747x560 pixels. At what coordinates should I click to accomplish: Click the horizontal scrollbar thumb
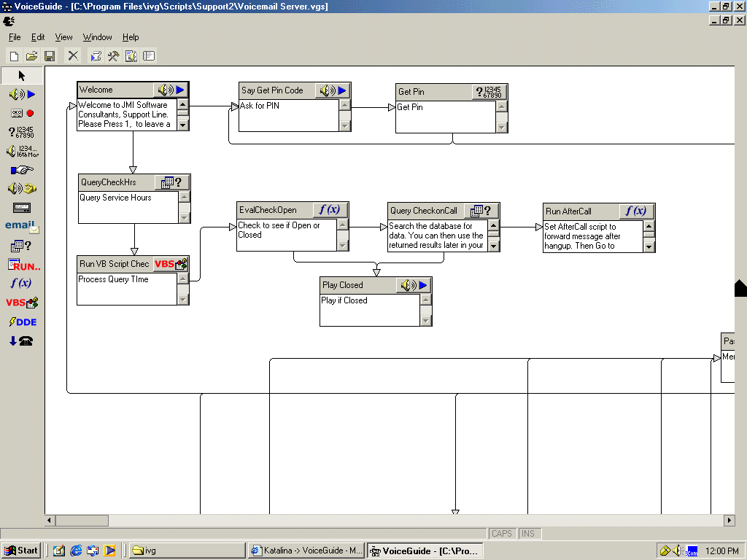click(82, 521)
